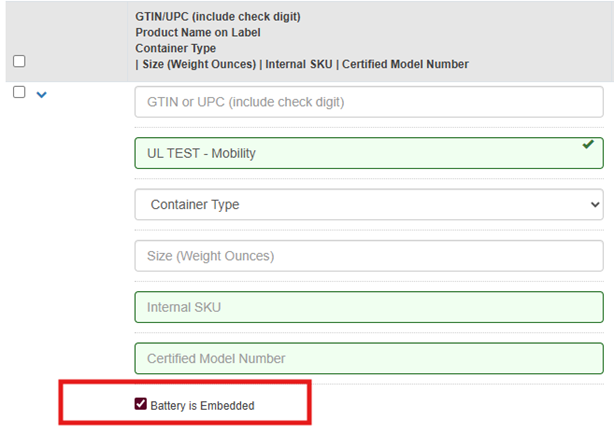Focus the Size (Weight Ounces) input box

click(368, 256)
